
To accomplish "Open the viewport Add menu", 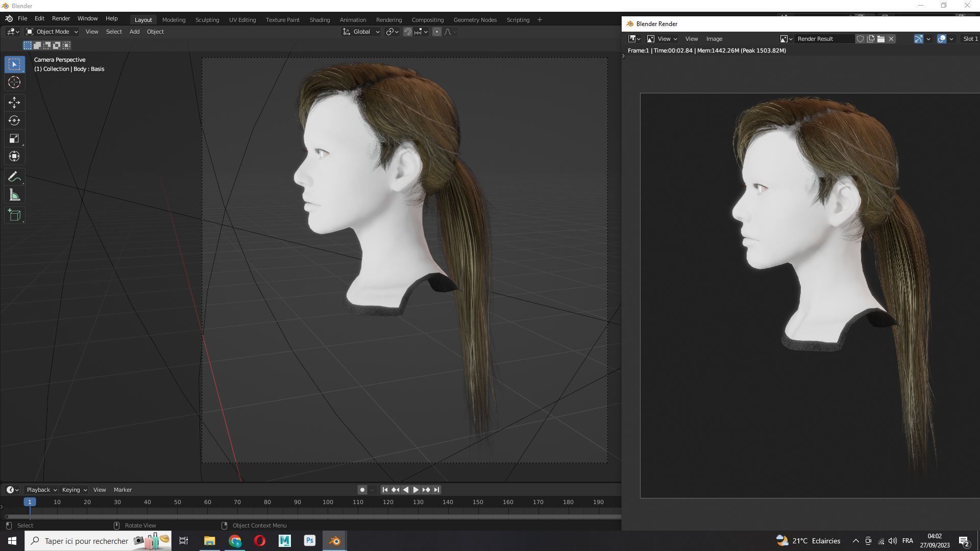I will pos(135,32).
